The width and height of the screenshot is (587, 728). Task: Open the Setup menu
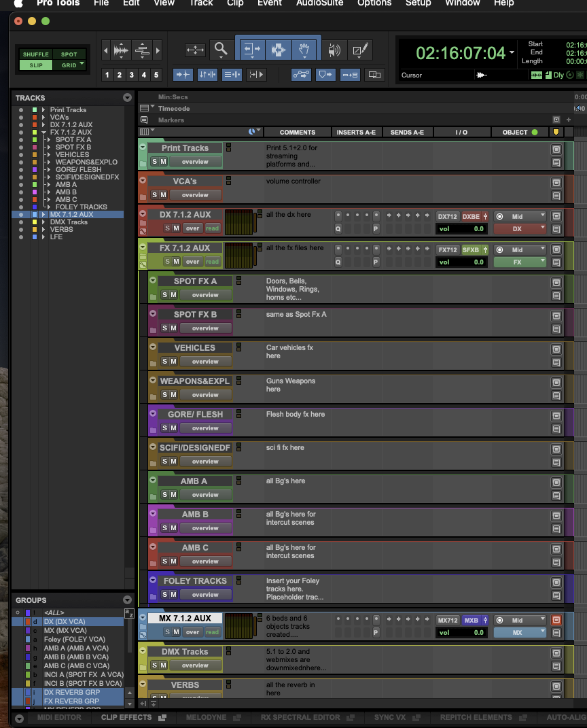pos(418,3)
